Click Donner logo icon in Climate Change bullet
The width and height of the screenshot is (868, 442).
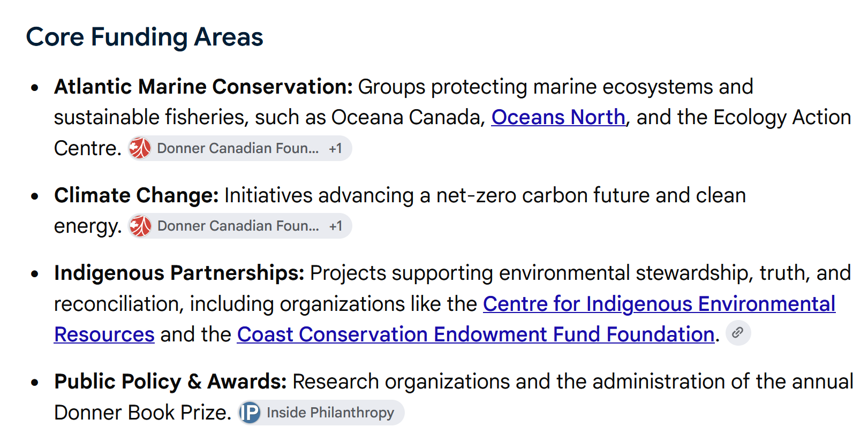pos(140,226)
